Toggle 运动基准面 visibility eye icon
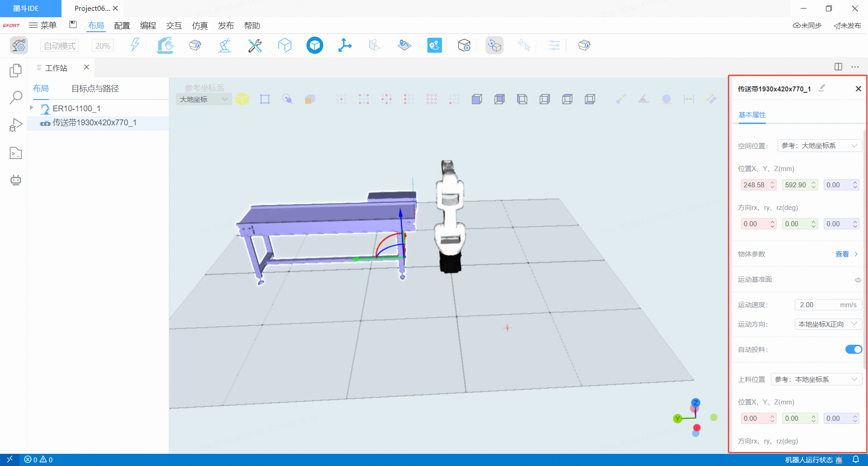 point(858,280)
